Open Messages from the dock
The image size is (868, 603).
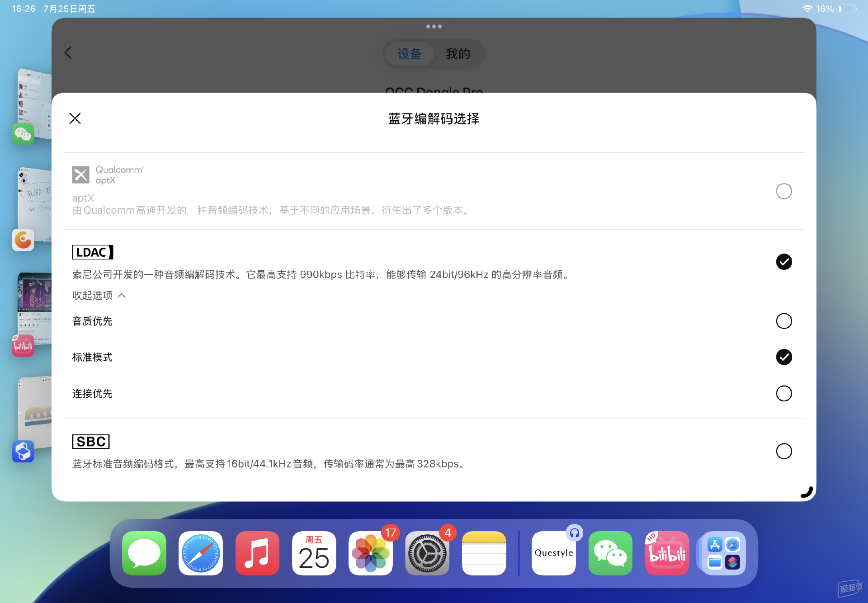pos(144,553)
